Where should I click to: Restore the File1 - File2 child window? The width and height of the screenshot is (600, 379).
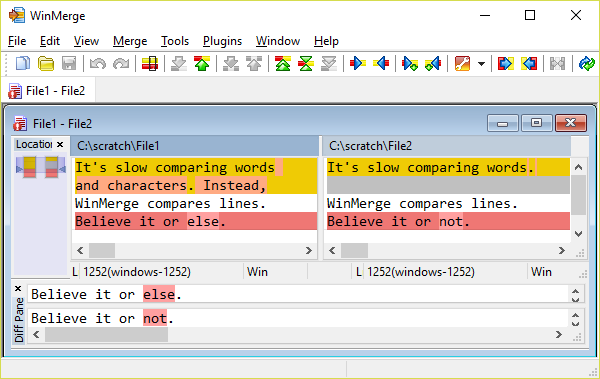[536, 123]
